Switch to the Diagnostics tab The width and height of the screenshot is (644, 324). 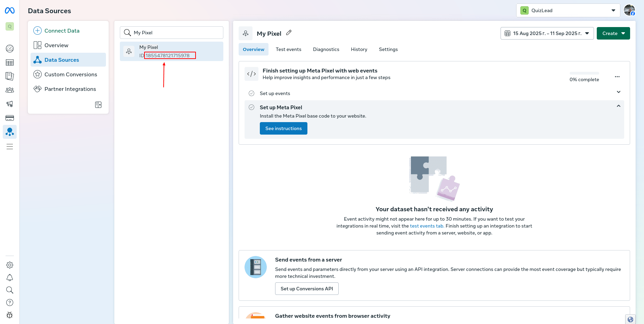point(326,49)
